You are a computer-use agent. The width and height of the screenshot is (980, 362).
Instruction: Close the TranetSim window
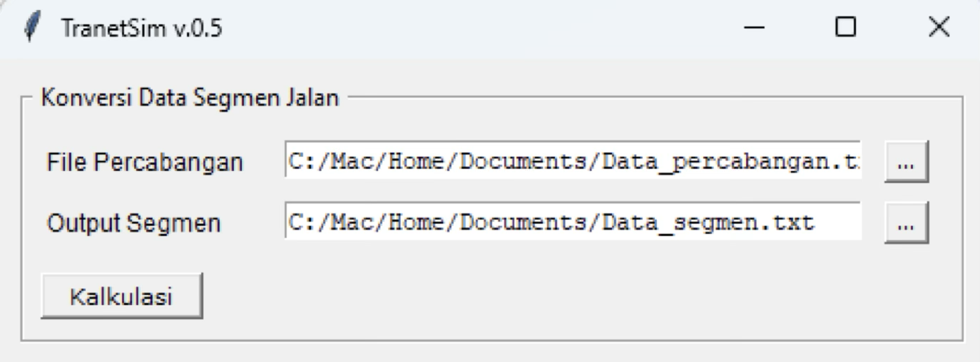[939, 28]
